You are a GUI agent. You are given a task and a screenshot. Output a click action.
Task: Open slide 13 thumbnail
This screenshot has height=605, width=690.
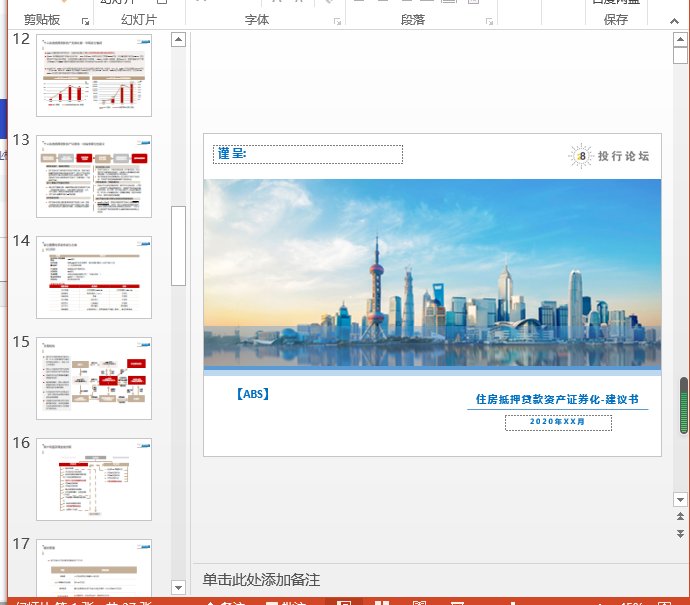(94, 176)
